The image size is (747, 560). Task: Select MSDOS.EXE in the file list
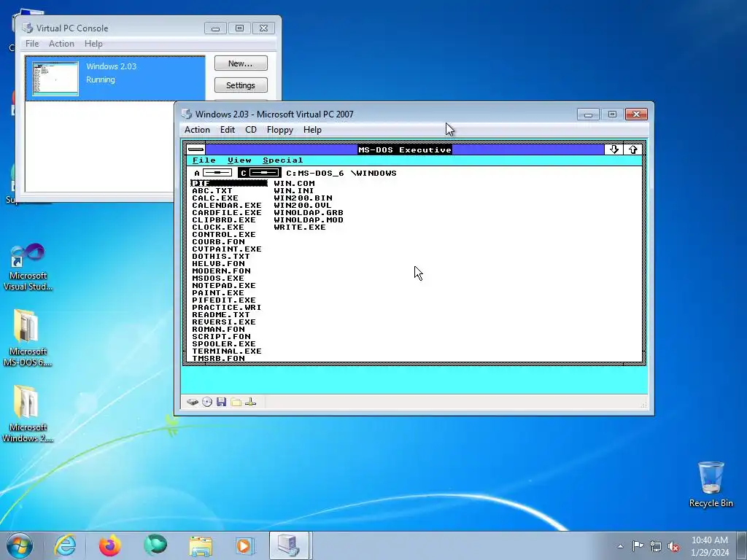[x=217, y=278]
